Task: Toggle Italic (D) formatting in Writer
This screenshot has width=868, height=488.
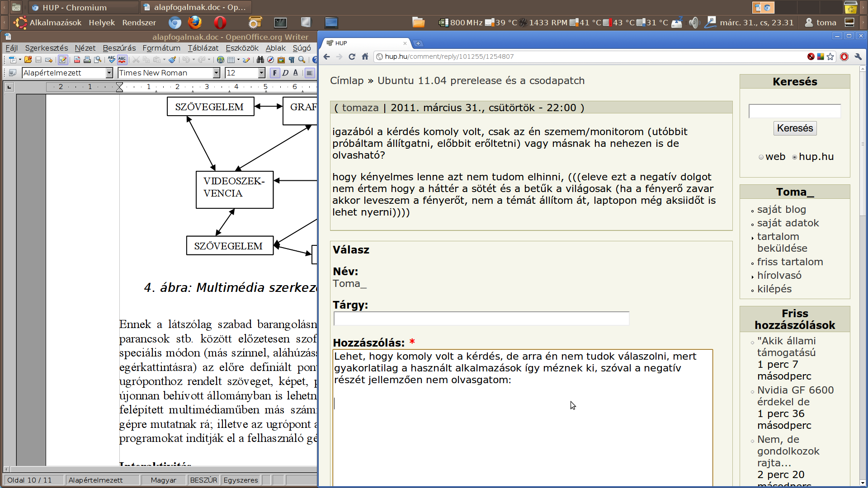Action: tap(285, 73)
